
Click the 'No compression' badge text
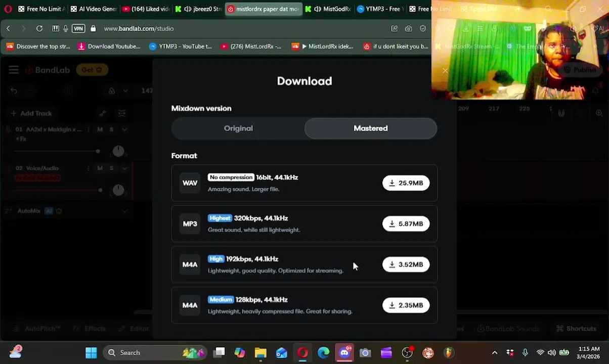pyautogui.click(x=231, y=177)
